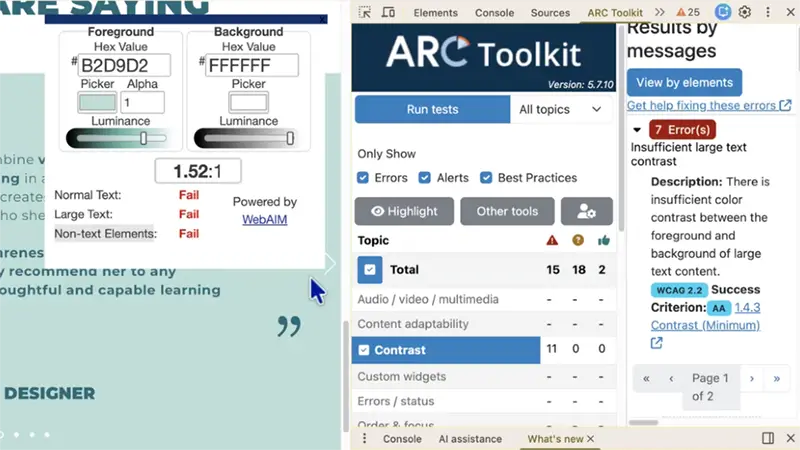Image resolution: width=800 pixels, height=450 pixels.
Task: Toggle the device toolbar icon
Action: click(x=388, y=12)
